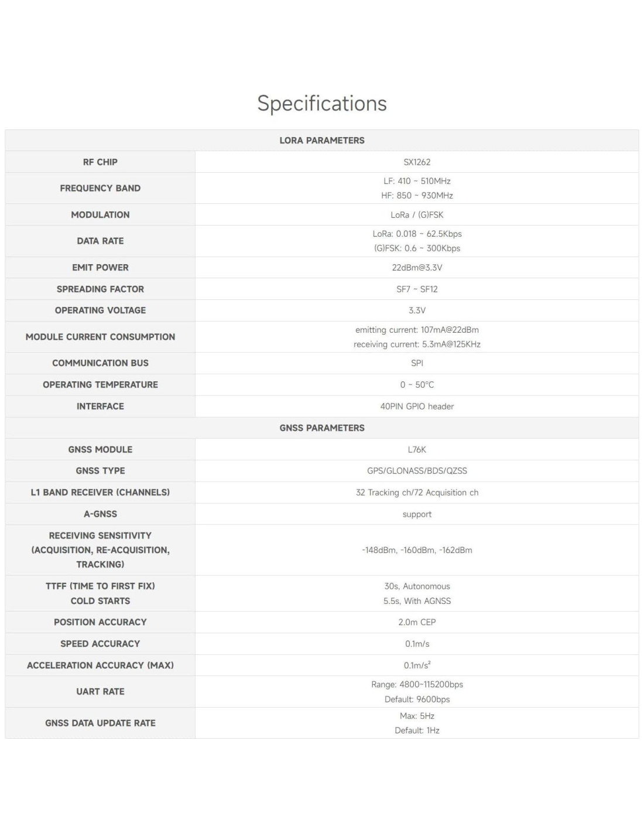Click the 2.0m CEP accuracy value

(417, 622)
